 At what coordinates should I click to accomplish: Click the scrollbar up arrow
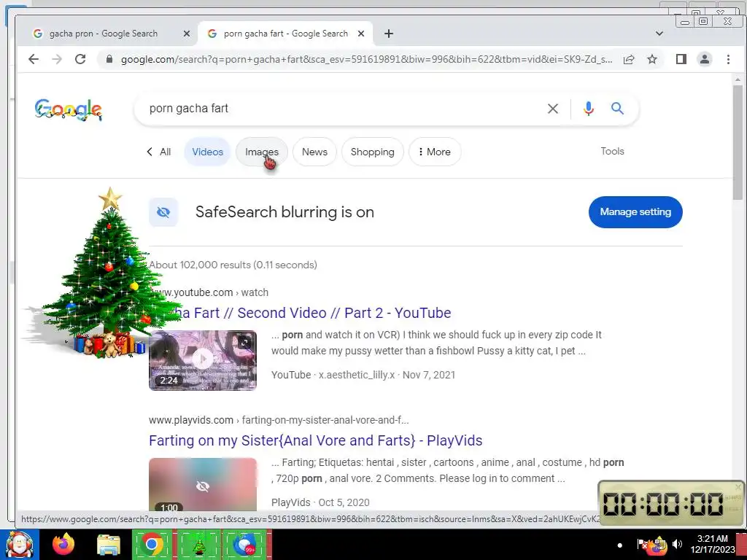(738, 79)
